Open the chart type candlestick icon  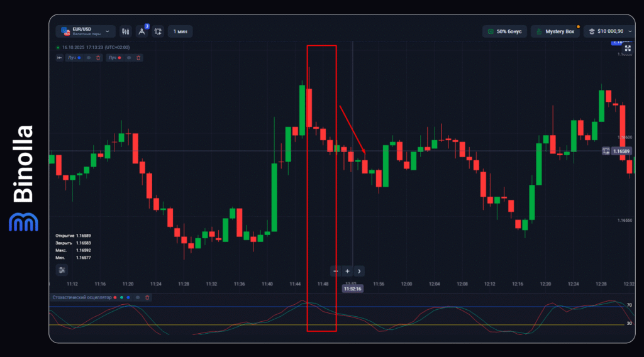coord(125,31)
